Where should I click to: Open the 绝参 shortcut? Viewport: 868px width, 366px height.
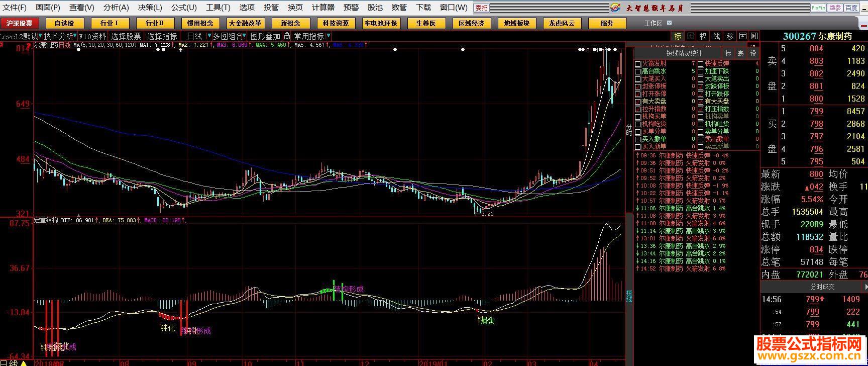coord(835,8)
